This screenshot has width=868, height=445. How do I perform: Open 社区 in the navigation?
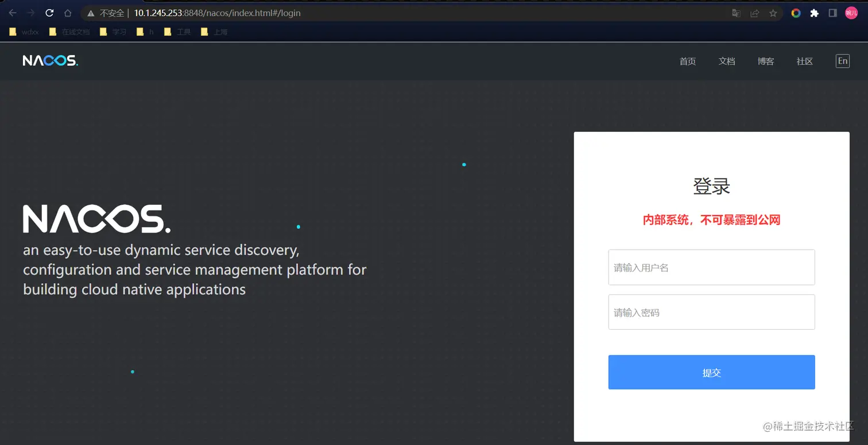[x=805, y=61]
